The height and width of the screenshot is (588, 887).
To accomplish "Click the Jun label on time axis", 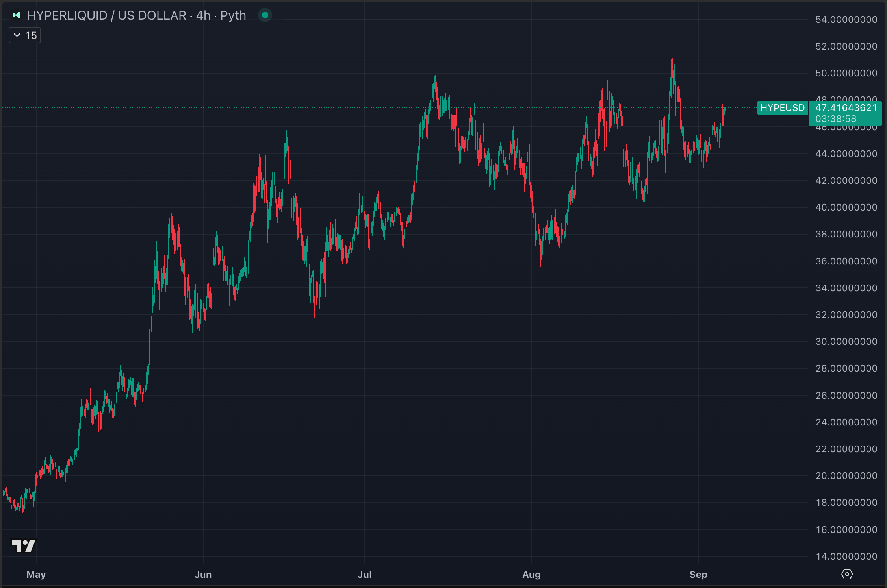I will pyautogui.click(x=203, y=574).
